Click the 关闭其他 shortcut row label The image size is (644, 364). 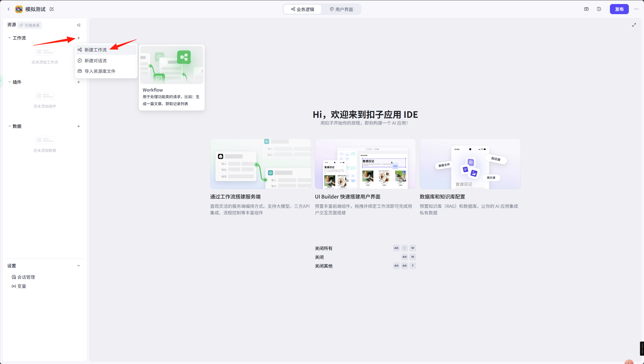pyautogui.click(x=324, y=266)
